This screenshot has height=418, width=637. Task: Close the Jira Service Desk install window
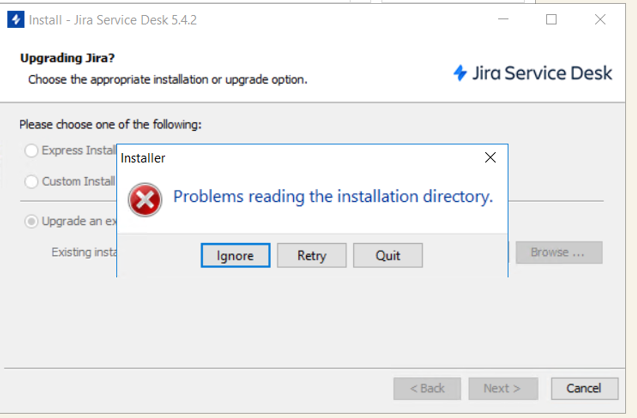(x=600, y=19)
